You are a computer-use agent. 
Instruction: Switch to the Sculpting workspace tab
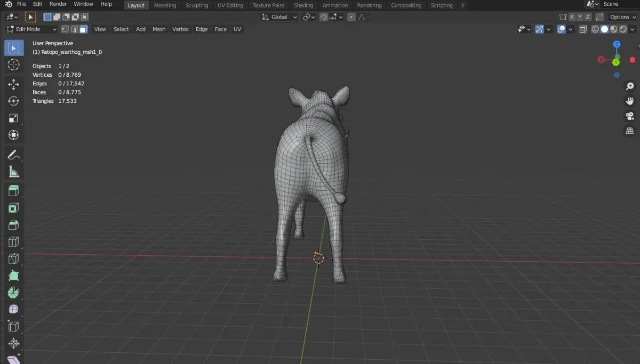[x=197, y=5]
